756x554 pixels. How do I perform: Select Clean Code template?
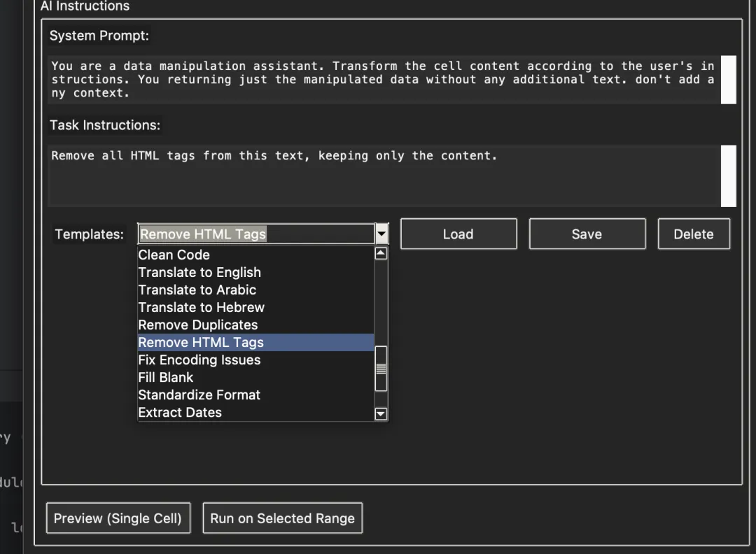[174, 255]
